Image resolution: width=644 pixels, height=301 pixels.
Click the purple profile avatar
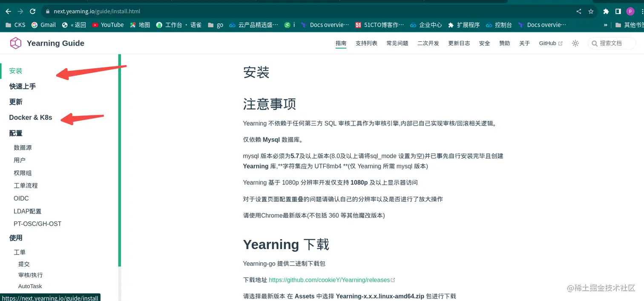click(x=630, y=11)
